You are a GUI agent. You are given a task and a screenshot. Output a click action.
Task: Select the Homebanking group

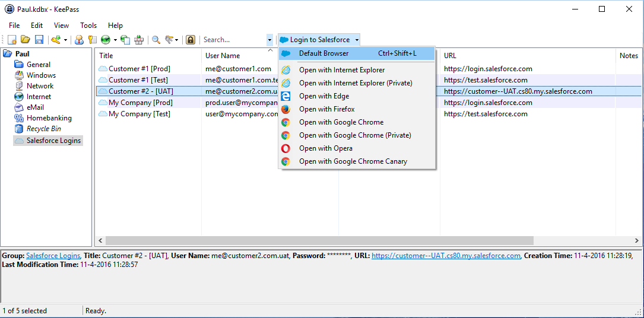(x=49, y=117)
